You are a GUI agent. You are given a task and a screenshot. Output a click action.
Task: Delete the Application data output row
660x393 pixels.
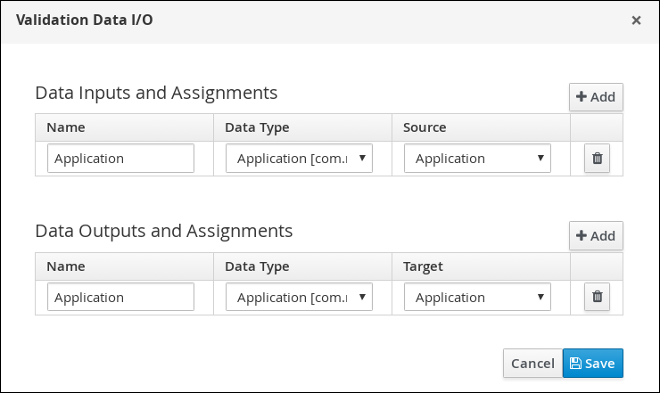coord(597,297)
